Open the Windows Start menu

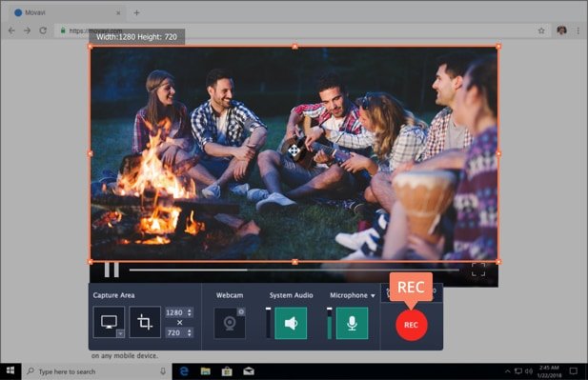[10, 371]
